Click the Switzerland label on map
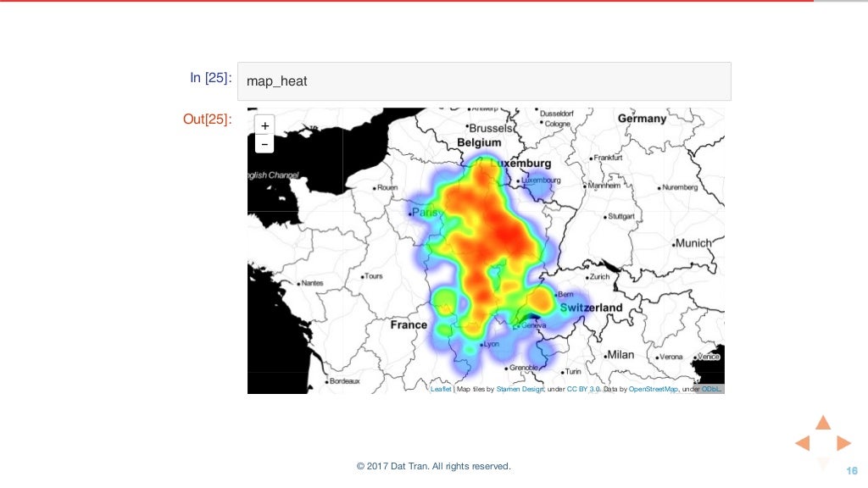 pos(591,308)
